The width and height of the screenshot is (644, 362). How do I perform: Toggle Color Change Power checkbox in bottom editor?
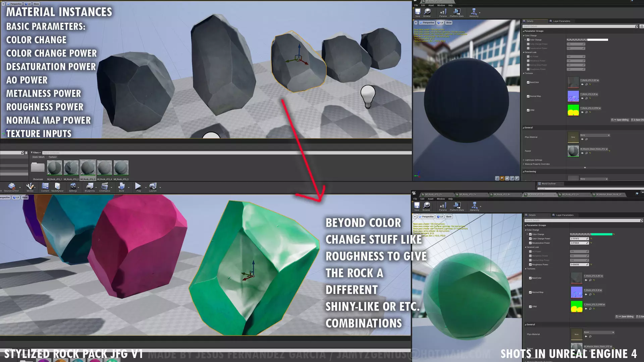click(x=530, y=239)
